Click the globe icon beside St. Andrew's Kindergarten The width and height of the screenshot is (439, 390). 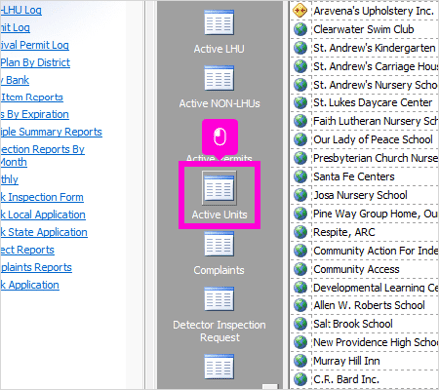click(x=300, y=48)
